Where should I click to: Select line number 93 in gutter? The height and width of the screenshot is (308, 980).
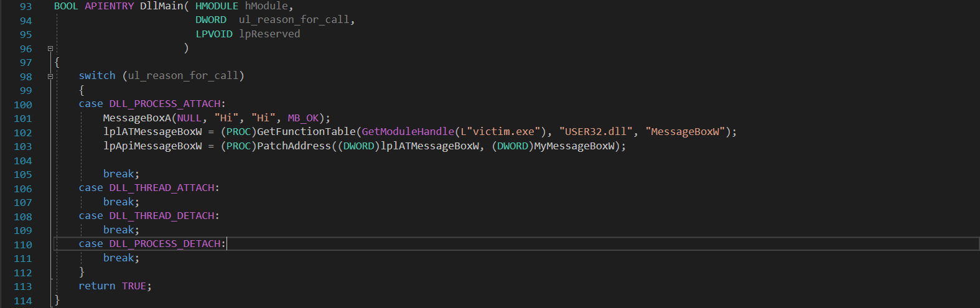click(x=26, y=6)
